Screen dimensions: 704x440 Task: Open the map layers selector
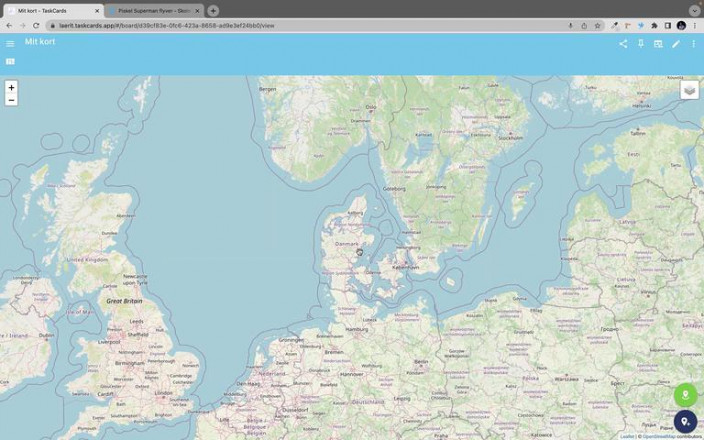coord(689,90)
